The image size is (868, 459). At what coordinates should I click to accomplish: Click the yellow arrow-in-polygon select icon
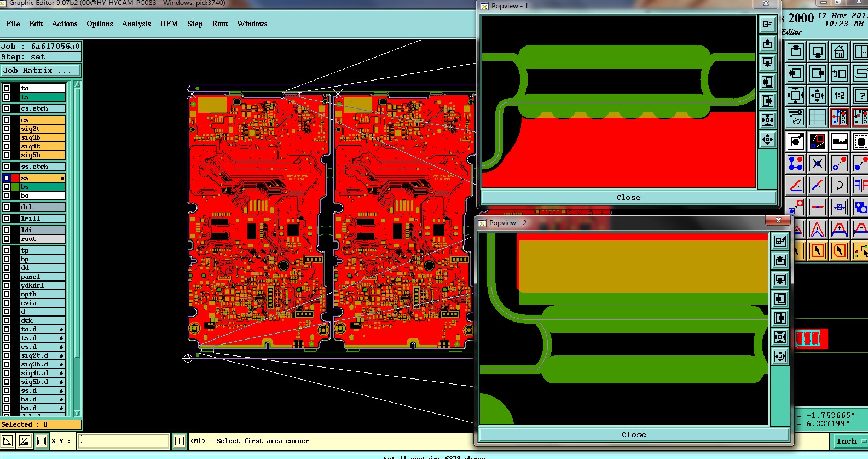coord(839,251)
